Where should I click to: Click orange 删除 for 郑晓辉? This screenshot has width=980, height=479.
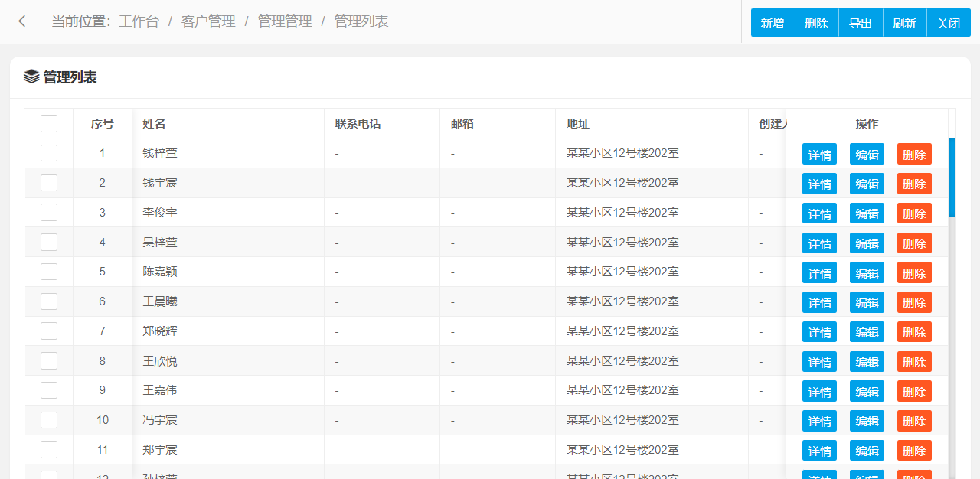[x=914, y=331]
